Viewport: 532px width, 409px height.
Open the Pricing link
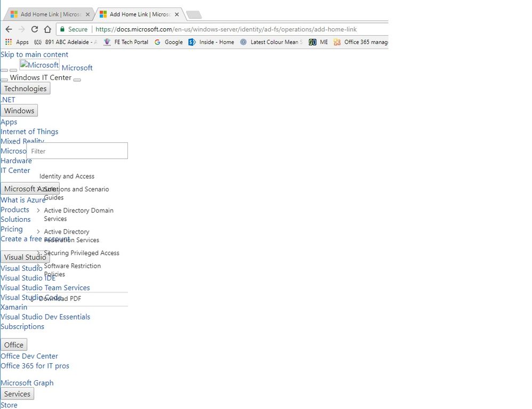click(12, 229)
